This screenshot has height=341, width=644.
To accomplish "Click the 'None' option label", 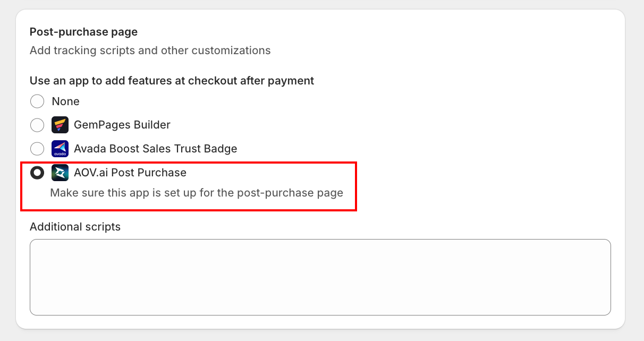I will pos(66,101).
